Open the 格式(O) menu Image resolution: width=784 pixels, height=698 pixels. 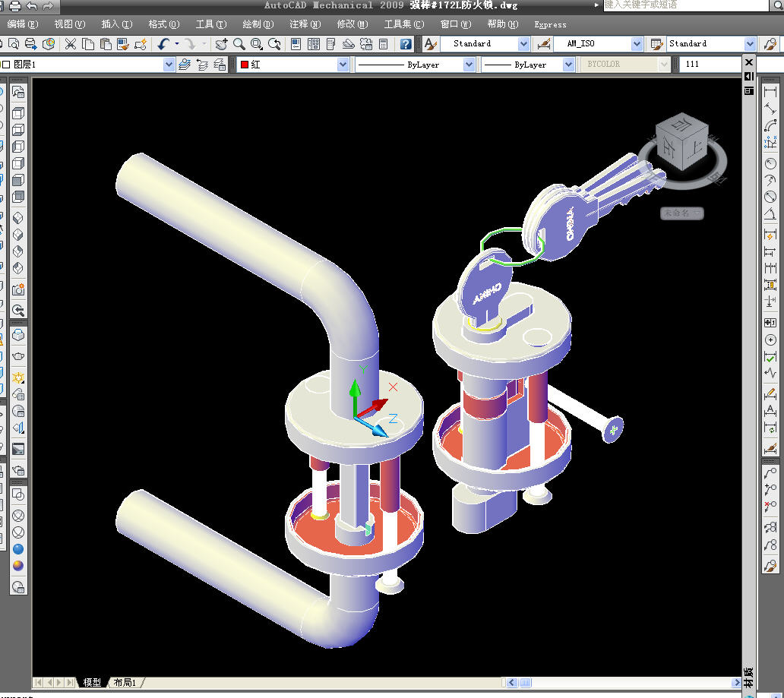163,24
